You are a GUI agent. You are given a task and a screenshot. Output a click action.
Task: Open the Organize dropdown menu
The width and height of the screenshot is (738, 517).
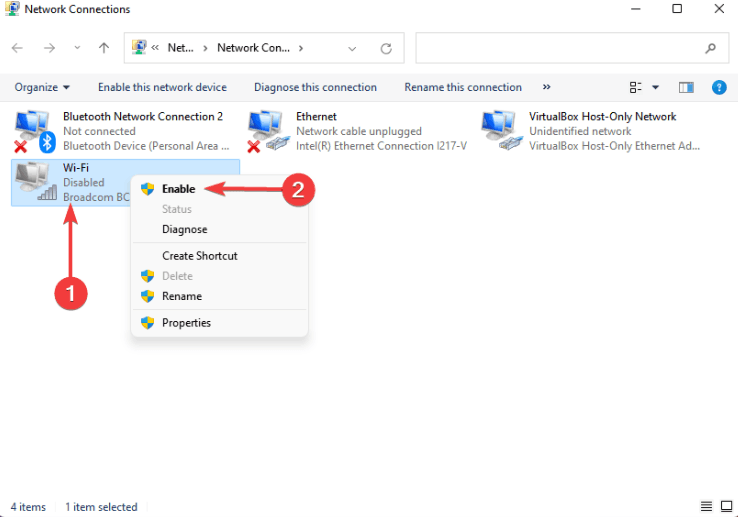point(42,87)
